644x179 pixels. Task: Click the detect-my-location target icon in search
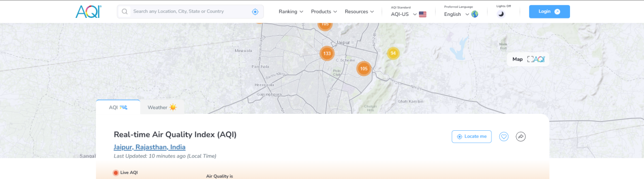click(255, 11)
